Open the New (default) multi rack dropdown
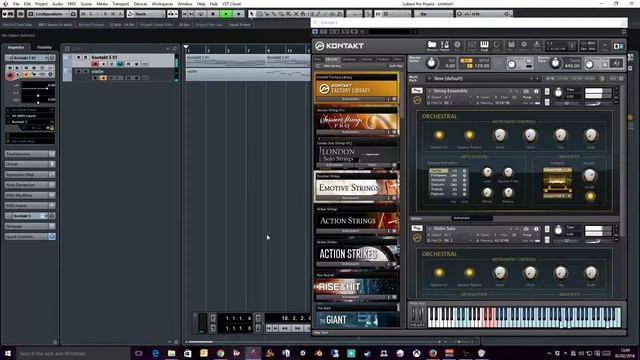 pyautogui.click(x=484, y=78)
